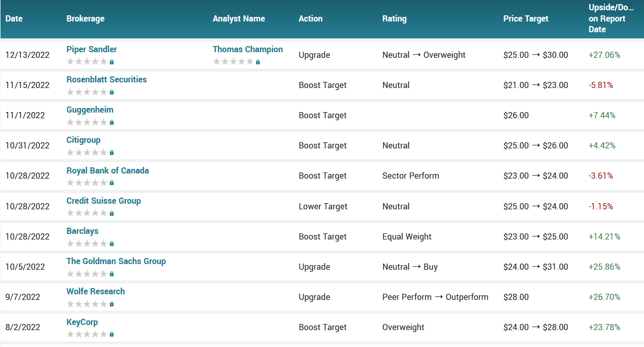This screenshot has width=644, height=347.
Task: Click the $24.00 → $31.00 price target
Action: pyautogui.click(x=536, y=267)
